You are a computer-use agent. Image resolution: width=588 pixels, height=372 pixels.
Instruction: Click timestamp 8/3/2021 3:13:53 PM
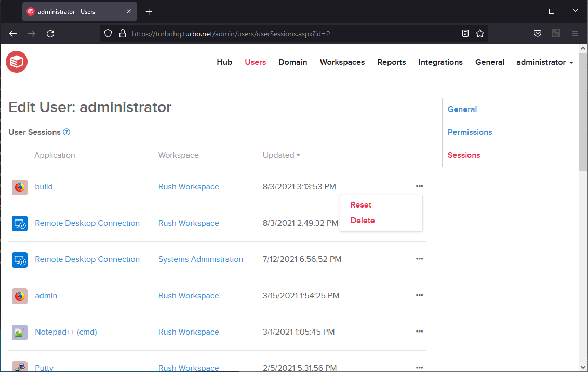click(x=299, y=187)
